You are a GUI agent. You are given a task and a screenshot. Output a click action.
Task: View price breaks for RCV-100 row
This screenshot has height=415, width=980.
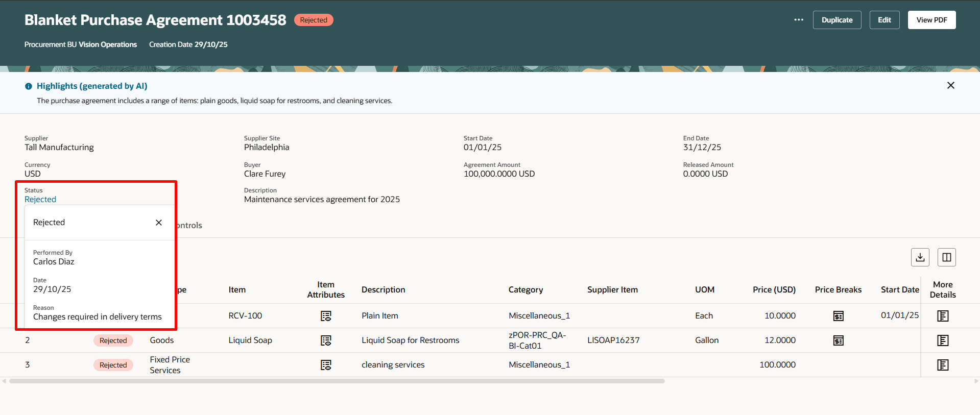tap(839, 316)
